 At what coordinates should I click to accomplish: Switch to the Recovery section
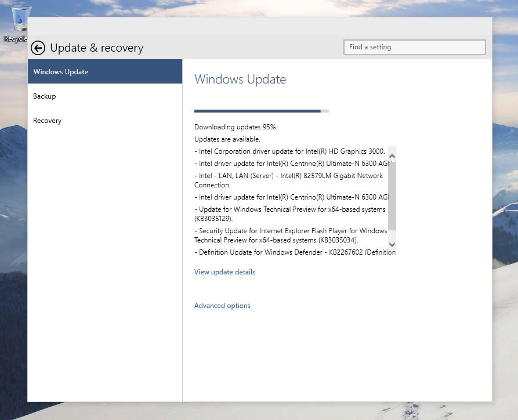coord(47,120)
